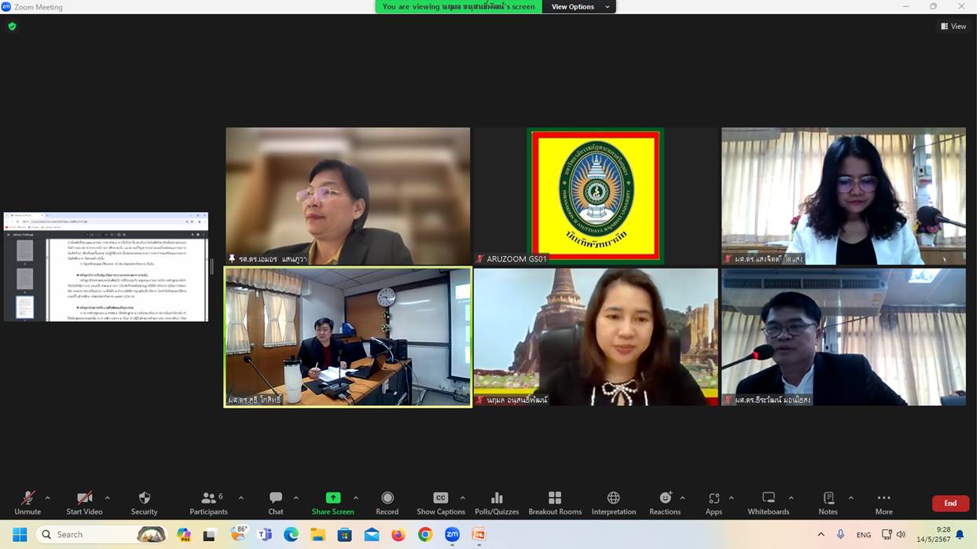Image resolution: width=980 pixels, height=549 pixels.
Task: Open the More options menu
Action: [884, 503]
